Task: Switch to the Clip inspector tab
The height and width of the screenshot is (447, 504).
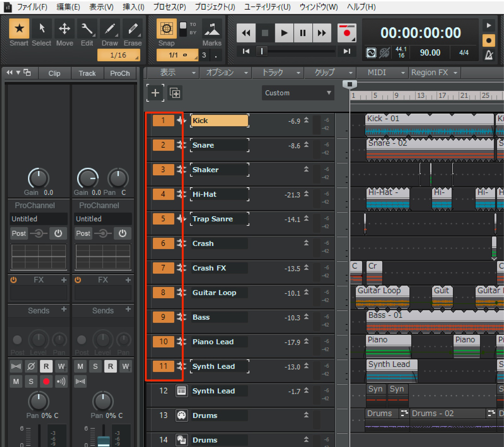Action: (x=54, y=73)
